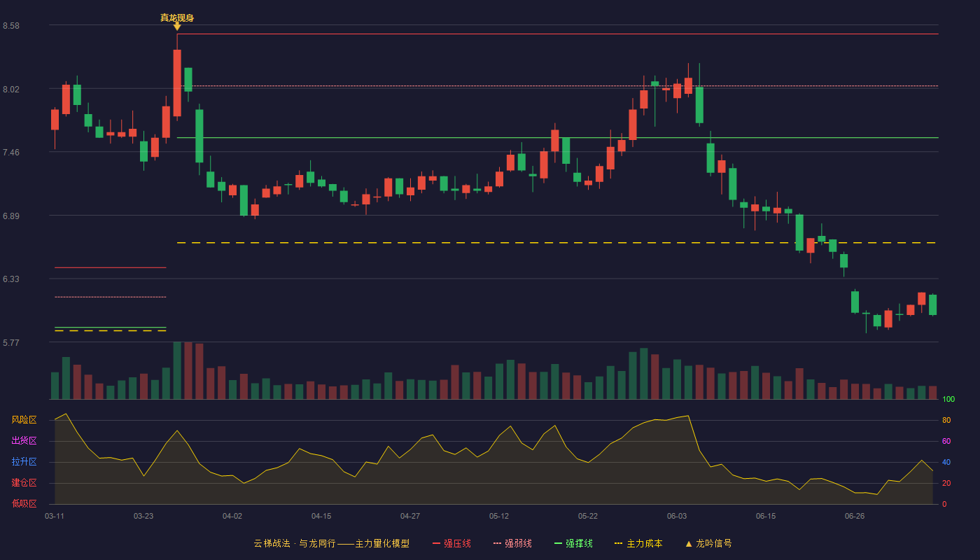Toggle the 龙吟信号 legend item
This screenshot has height=560, width=980.
click(708, 543)
